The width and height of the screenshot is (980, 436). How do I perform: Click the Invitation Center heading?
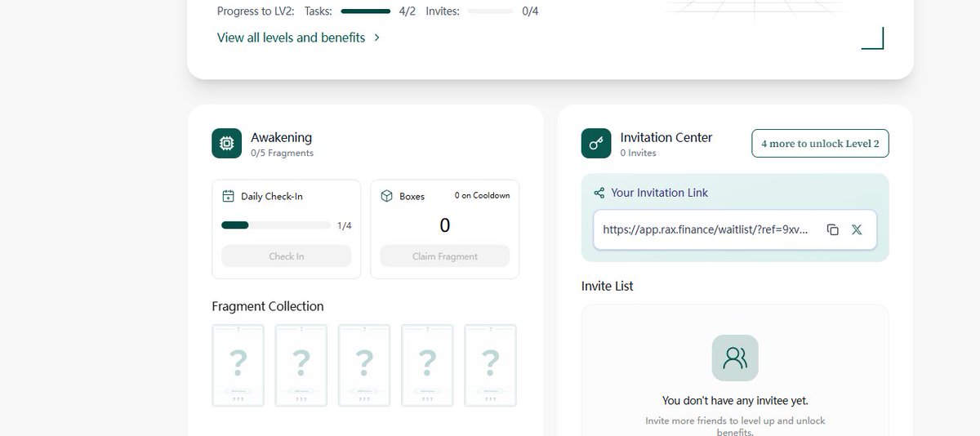coord(666,137)
